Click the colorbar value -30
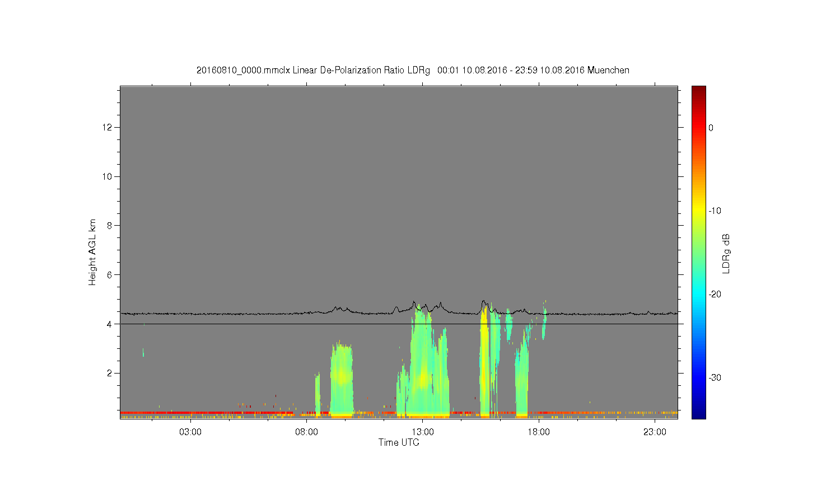The height and width of the screenshot is (504, 840). coord(715,377)
